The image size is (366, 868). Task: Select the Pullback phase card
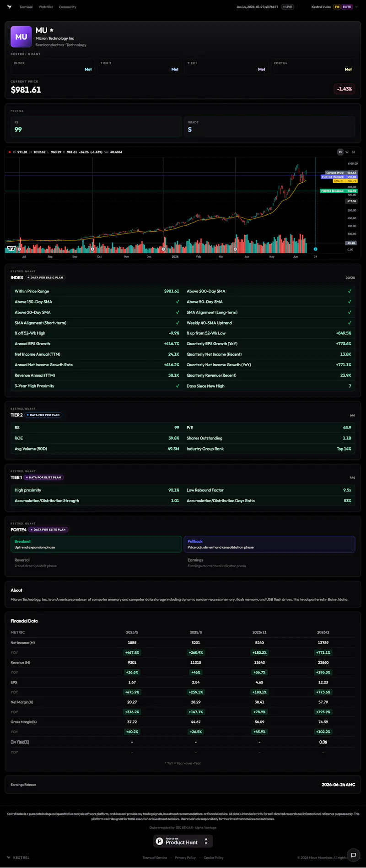pyautogui.click(x=269, y=544)
